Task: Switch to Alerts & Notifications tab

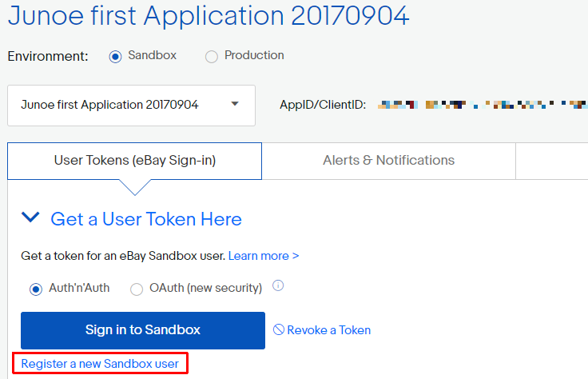Action: click(388, 161)
